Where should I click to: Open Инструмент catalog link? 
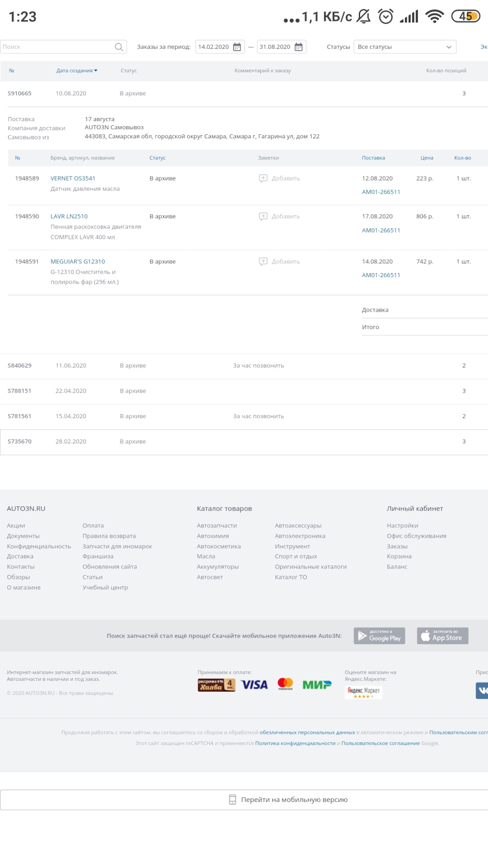(x=292, y=546)
